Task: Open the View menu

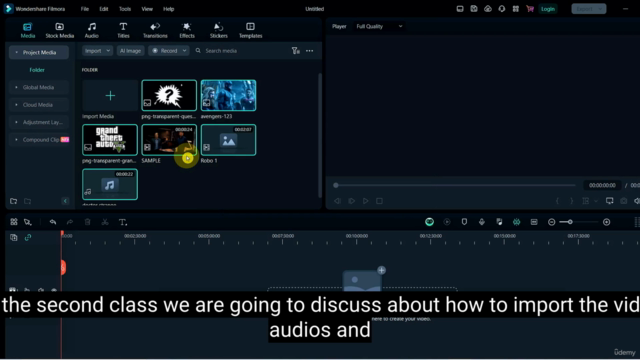Action: click(x=147, y=9)
